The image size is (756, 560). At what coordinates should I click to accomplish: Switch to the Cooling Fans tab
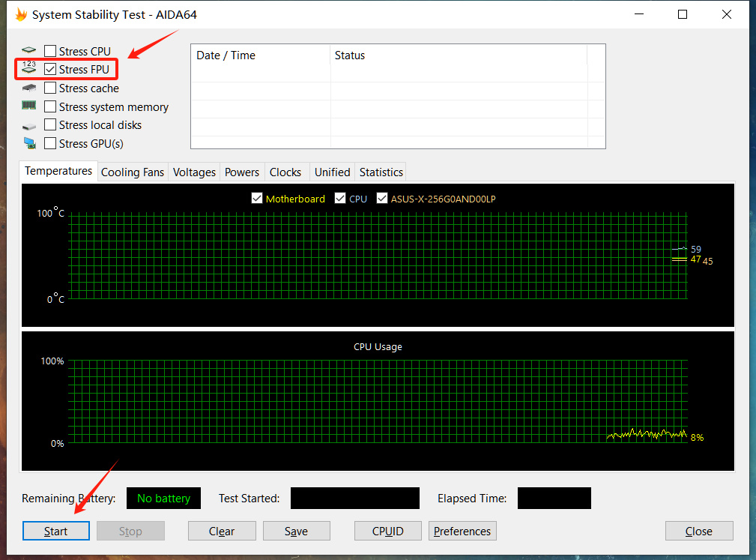[x=132, y=172]
